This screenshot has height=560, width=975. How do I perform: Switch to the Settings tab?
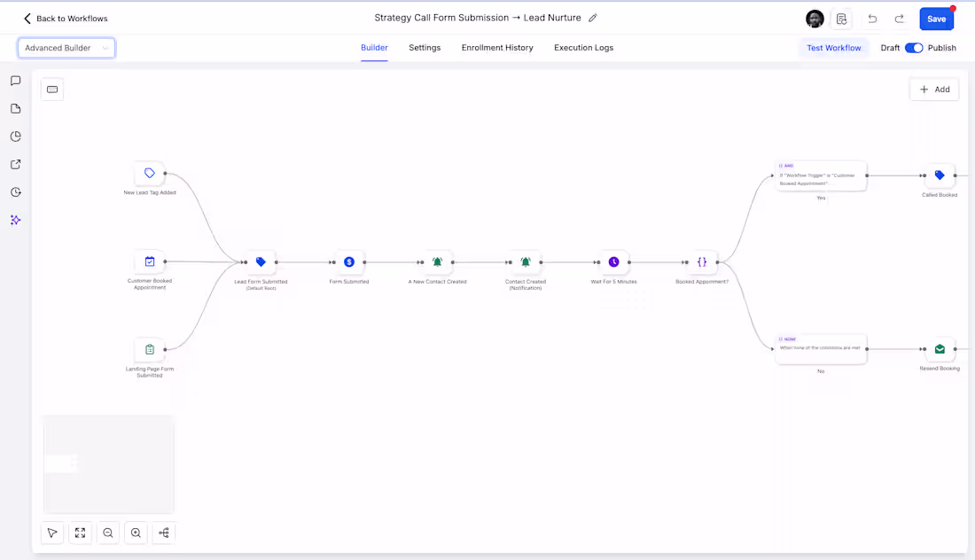pyautogui.click(x=425, y=48)
